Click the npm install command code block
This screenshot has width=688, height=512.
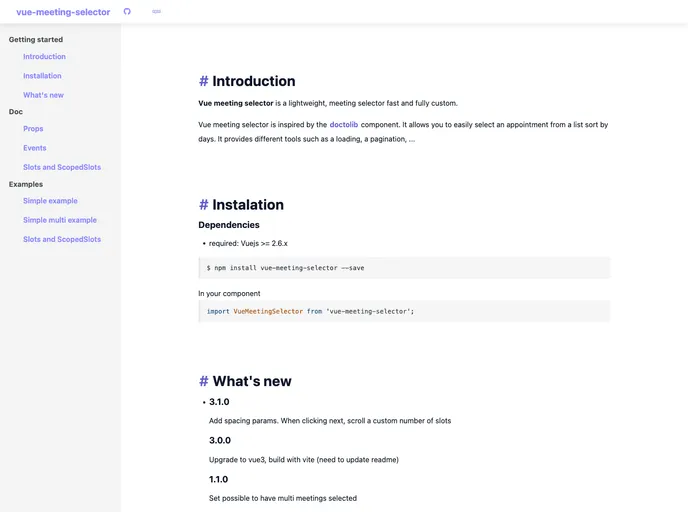tap(404, 268)
